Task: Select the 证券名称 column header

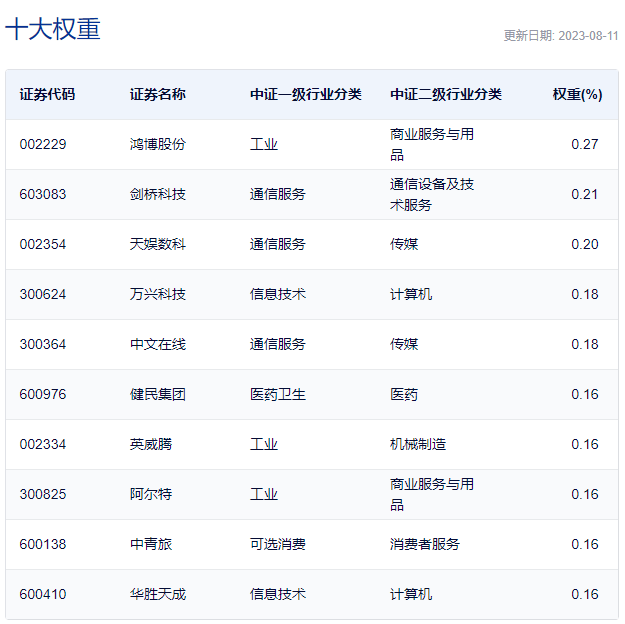Action: (157, 94)
